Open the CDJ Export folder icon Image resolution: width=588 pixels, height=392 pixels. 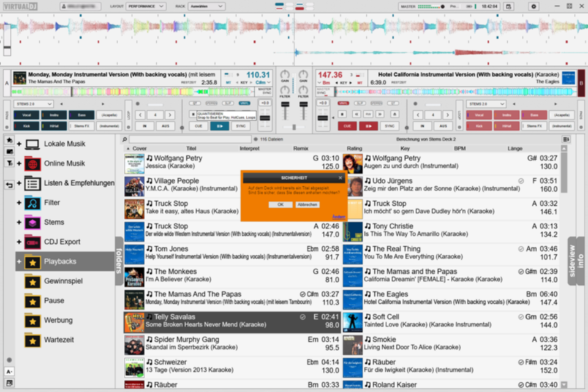click(32, 242)
